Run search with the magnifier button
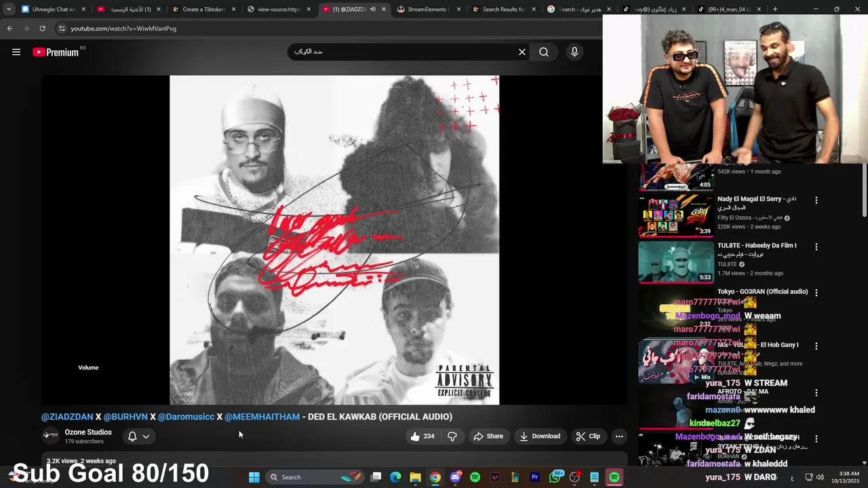Image resolution: width=868 pixels, height=488 pixels. point(544,52)
